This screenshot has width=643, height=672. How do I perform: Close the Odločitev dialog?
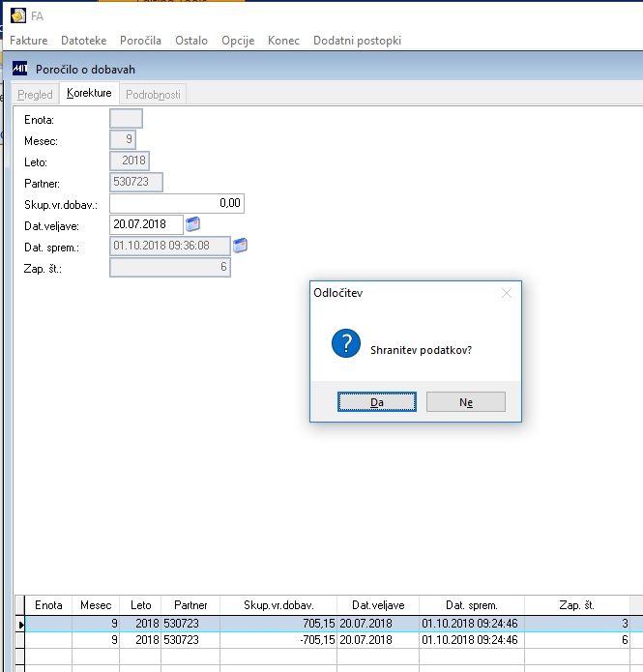507,293
